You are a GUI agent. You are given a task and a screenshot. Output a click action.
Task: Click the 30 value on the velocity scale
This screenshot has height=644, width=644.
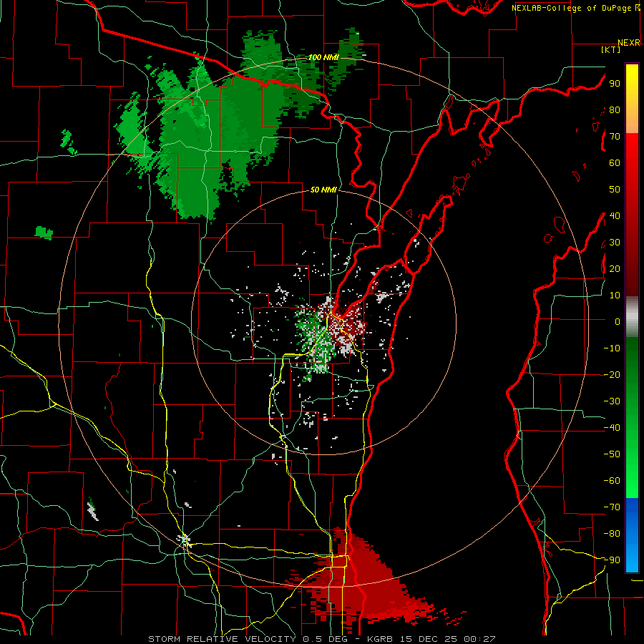[615, 243]
